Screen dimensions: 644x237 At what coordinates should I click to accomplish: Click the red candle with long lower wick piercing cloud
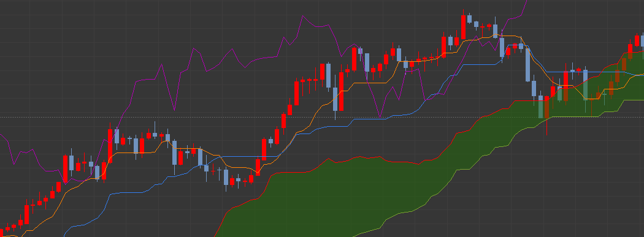tap(546, 107)
